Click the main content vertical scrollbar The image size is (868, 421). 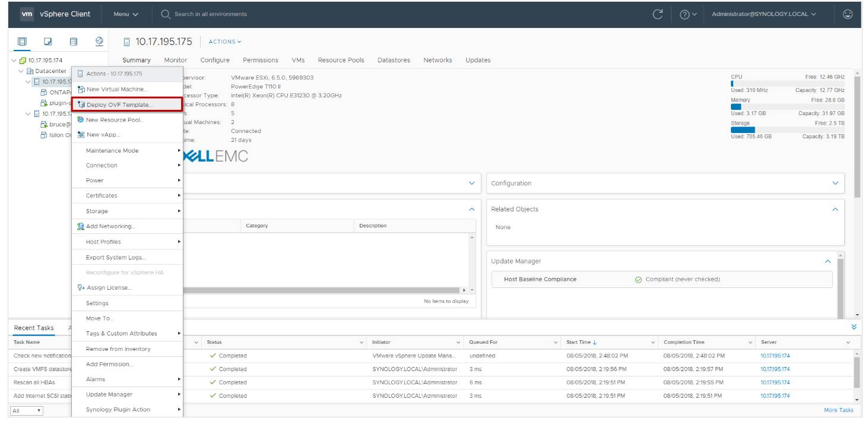pyautogui.click(x=857, y=137)
